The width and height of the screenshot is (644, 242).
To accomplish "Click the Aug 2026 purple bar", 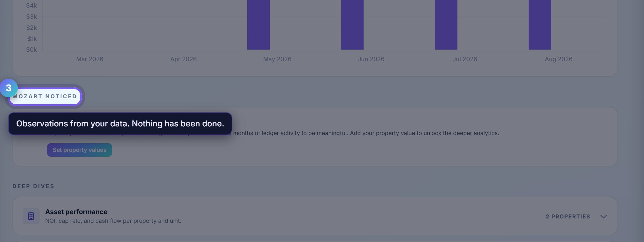I will [540, 25].
